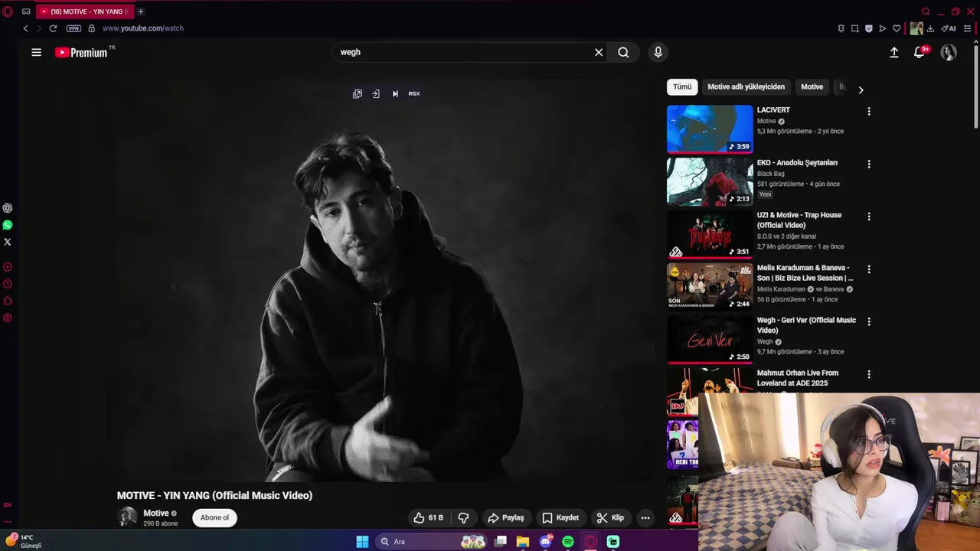This screenshot has width=980, height=551.
Task: Open the ad blocker shield
Action: 868,28
